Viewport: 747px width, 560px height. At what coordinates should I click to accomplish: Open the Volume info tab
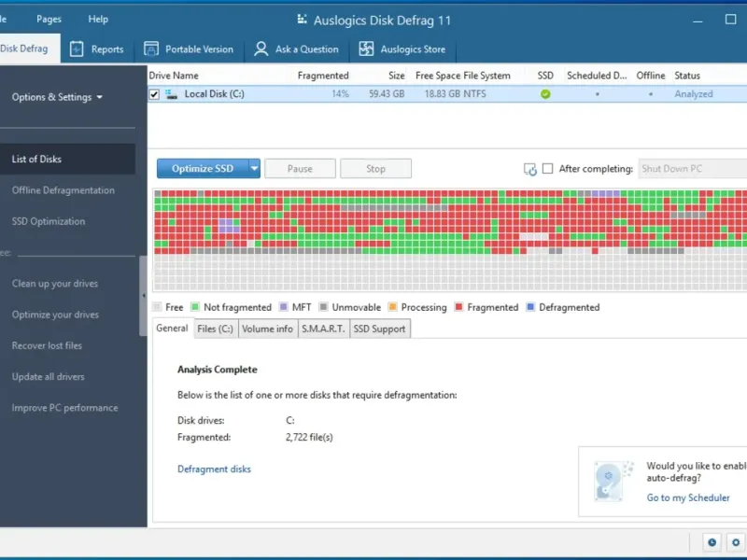[x=267, y=329]
